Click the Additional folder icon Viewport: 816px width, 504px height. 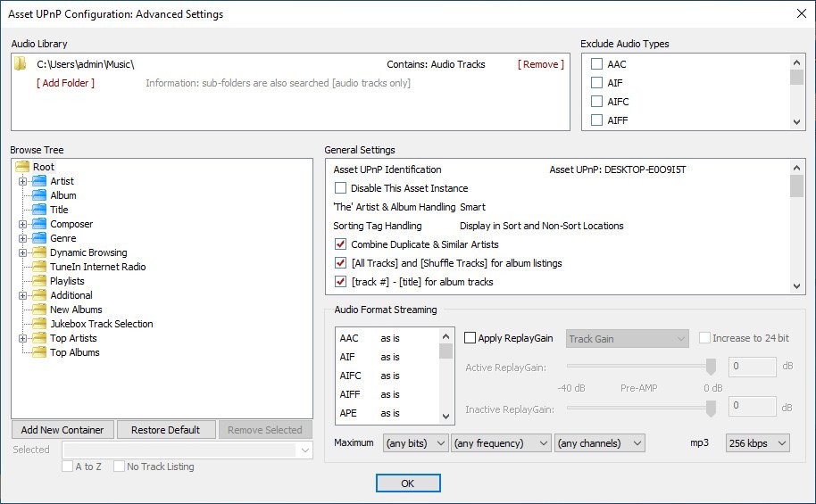tap(39, 295)
